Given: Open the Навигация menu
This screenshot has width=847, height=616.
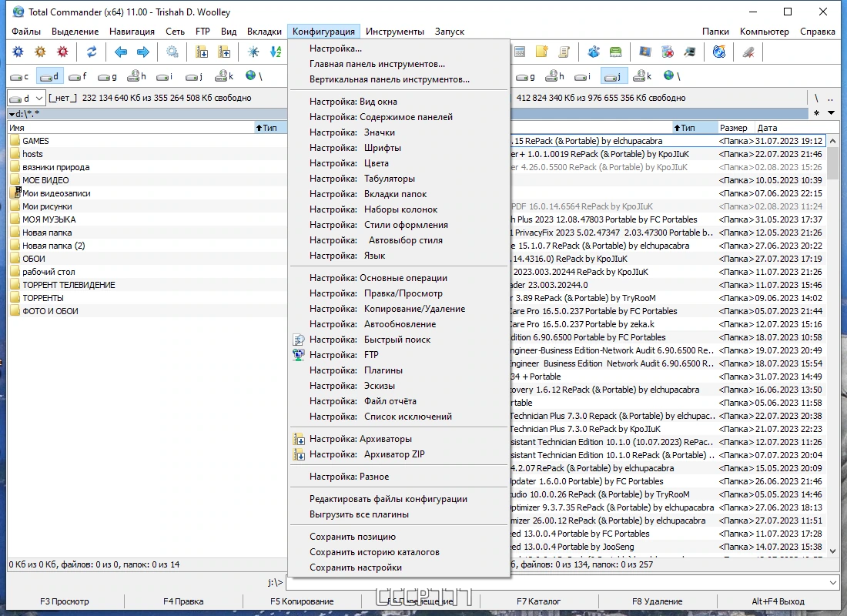Looking at the screenshot, I should 132,32.
